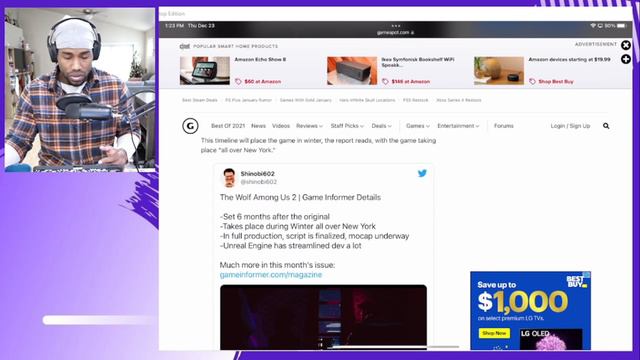Image resolution: width=640 pixels, height=360 pixels.
Task: Expand the Staff Picks dropdown
Action: tap(347, 126)
